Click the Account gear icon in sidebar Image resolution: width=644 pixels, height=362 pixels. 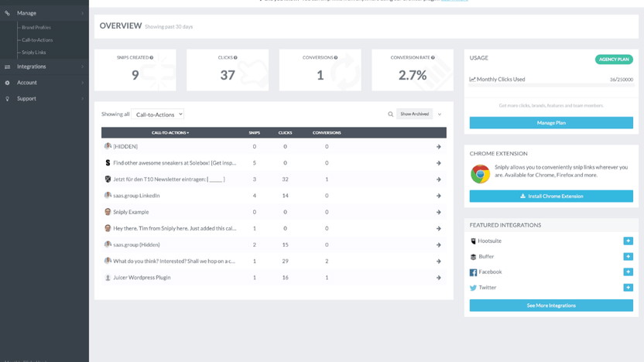click(8, 83)
